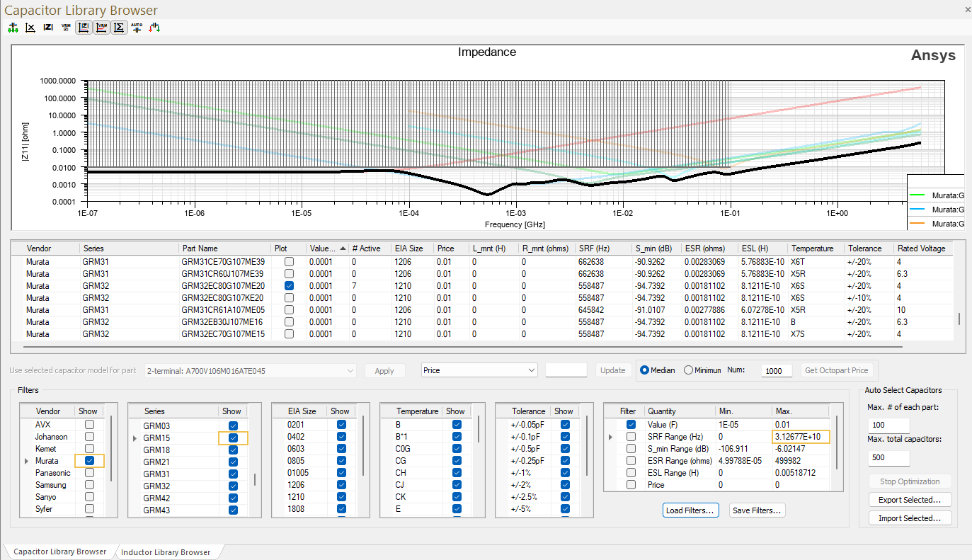Toggle the |Z| impedance plot icon
The height and width of the screenshot is (560, 972).
(x=84, y=28)
